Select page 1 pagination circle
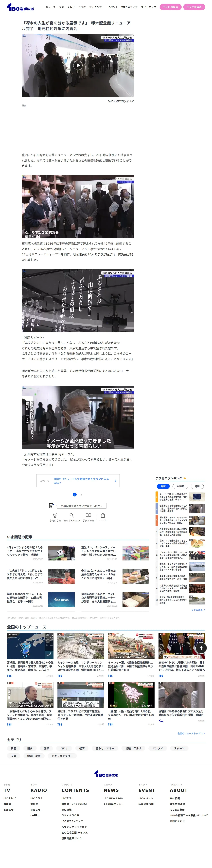Image resolution: width=212 pixels, height=868 pixels. point(75,495)
